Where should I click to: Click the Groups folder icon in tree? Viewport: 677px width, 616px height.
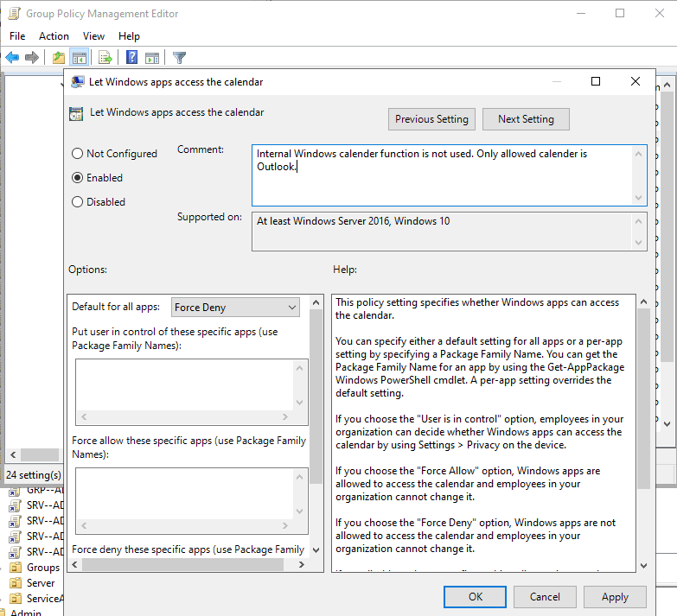[16, 568]
